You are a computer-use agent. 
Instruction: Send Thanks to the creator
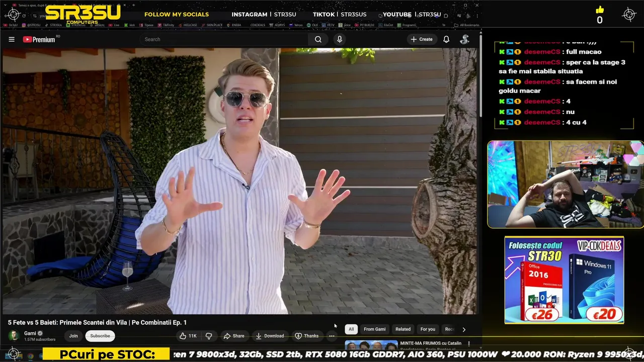(x=307, y=336)
